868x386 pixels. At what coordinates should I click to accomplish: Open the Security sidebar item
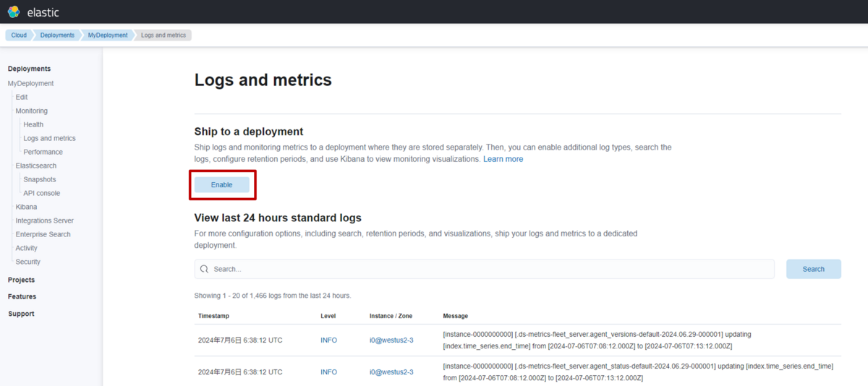click(x=28, y=262)
